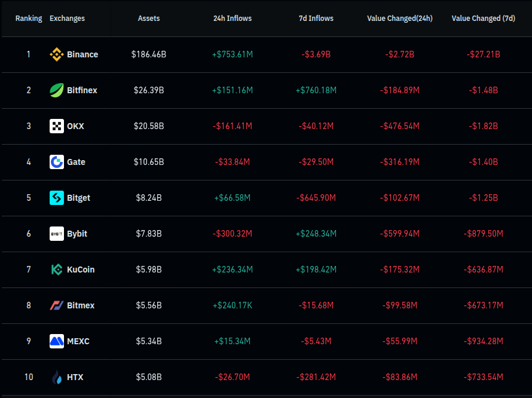Select MEXC 7d inflow -$5.43M
The image size is (532, 398).
316,341
